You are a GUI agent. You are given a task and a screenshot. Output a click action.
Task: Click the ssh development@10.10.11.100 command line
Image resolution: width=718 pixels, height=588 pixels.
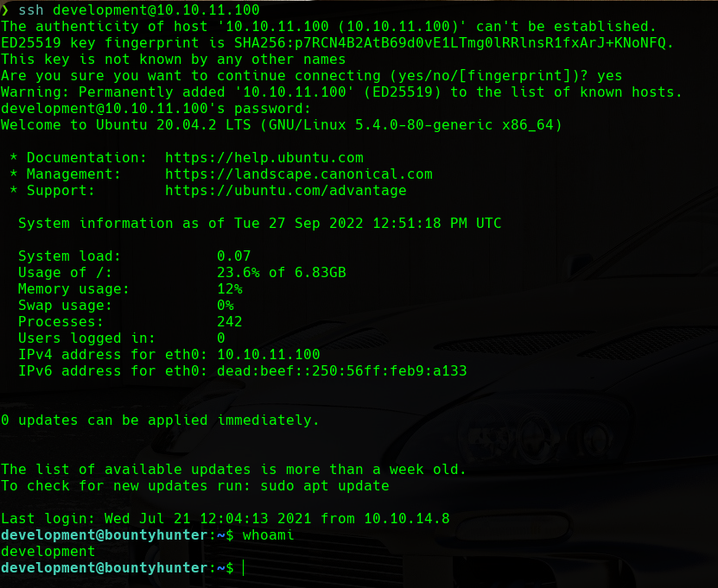tap(138, 10)
